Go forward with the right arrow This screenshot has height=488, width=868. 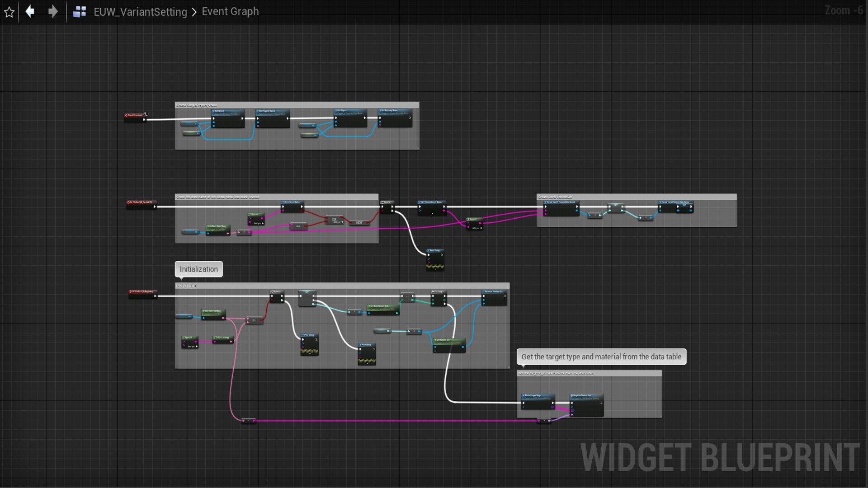(53, 11)
